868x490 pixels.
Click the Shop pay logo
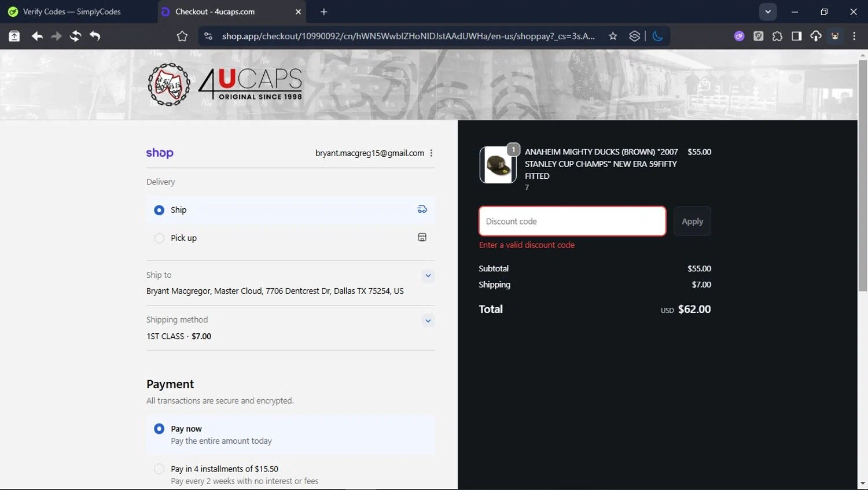point(160,153)
